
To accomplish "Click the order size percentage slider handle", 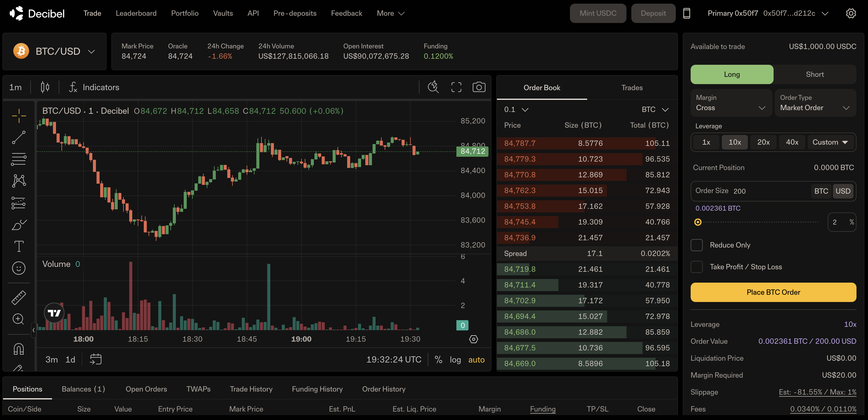I will tap(698, 222).
